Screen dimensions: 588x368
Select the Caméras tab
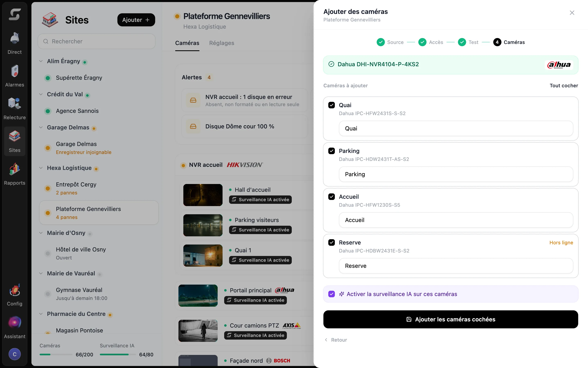tap(187, 43)
